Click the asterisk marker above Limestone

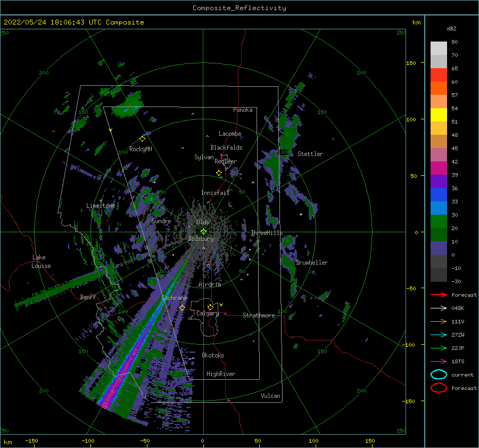(101, 201)
